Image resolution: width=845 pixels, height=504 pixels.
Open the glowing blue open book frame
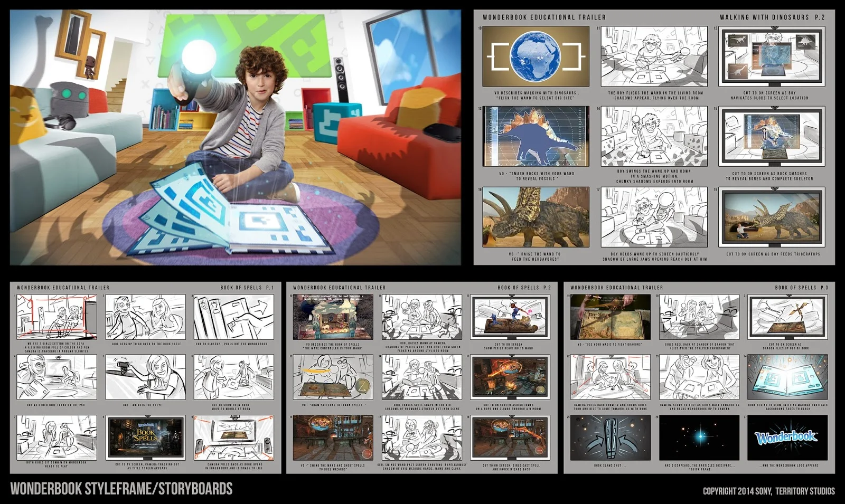pyautogui.click(x=787, y=377)
